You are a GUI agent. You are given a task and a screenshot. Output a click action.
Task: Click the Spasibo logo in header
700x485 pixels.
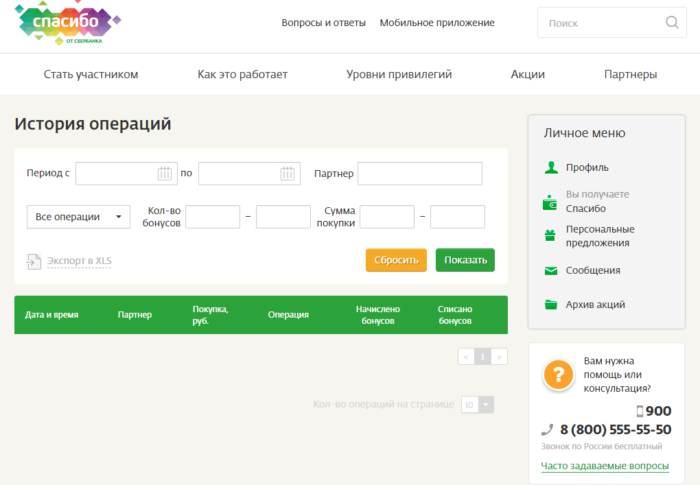point(68,22)
